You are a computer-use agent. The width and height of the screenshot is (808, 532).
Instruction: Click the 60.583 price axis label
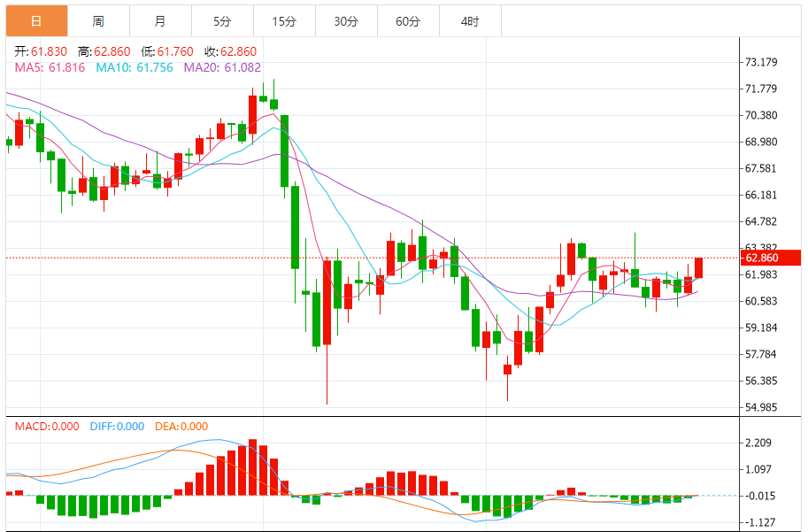[761, 301]
